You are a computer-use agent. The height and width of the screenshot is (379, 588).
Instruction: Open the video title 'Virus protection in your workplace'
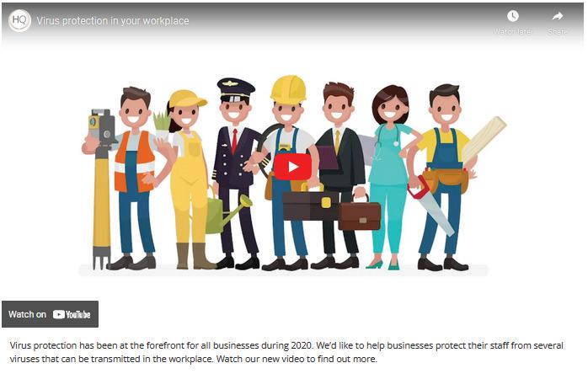(x=113, y=20)
